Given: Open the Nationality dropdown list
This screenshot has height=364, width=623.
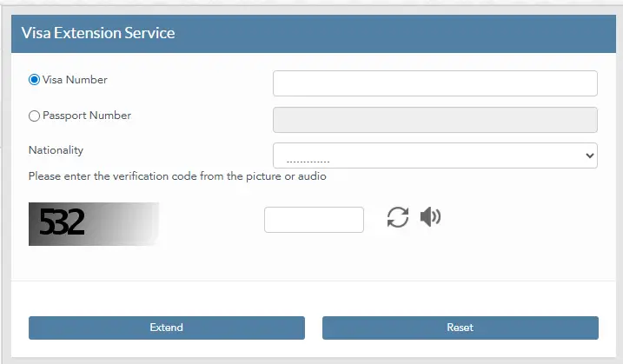Looking at the screenshot, I should (435, 156).
